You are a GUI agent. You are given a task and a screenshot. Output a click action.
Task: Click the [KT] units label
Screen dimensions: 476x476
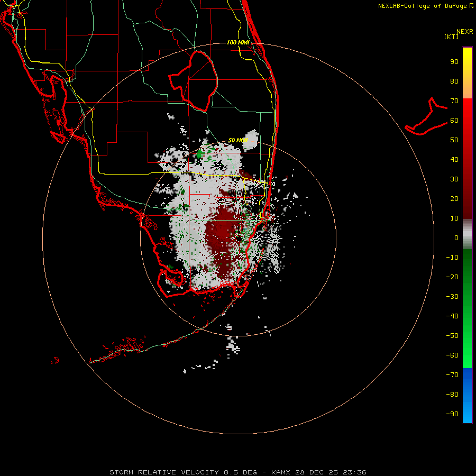point(451,36)
